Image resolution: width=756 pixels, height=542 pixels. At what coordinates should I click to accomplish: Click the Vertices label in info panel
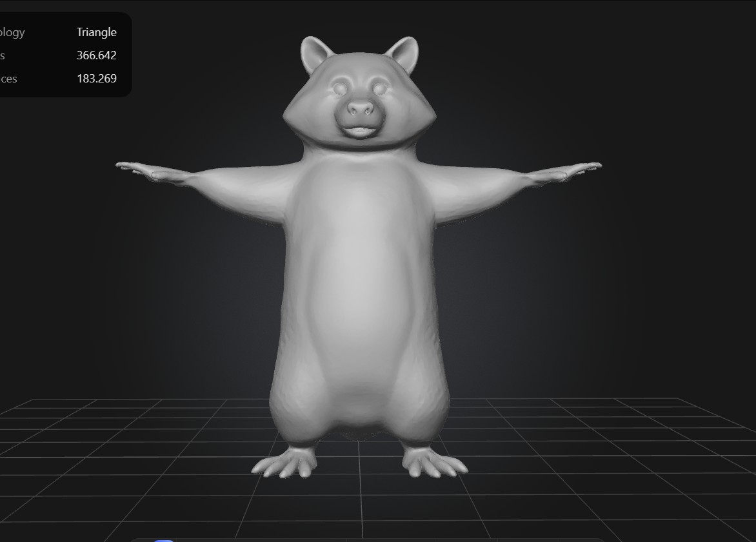click(x=8, y=79)
